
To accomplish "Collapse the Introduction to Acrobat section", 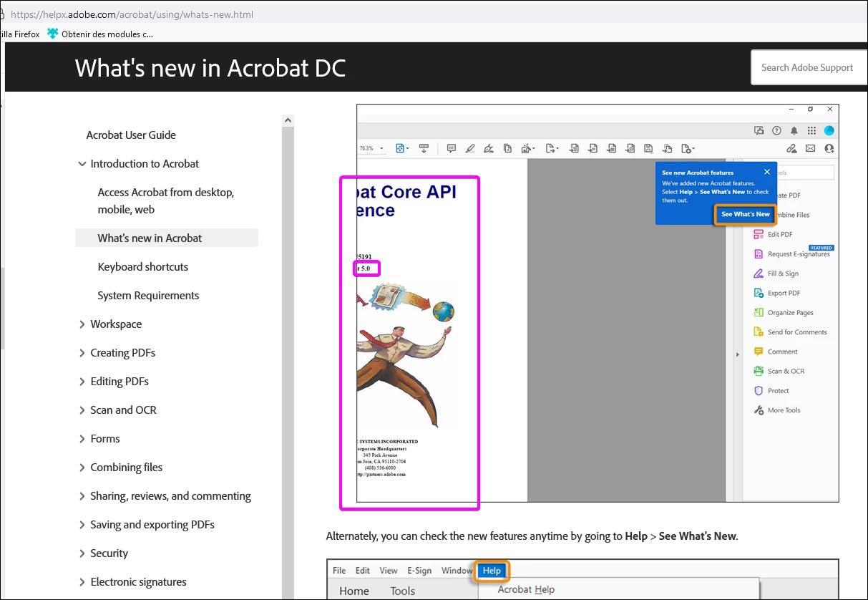I will click(82, 164).
